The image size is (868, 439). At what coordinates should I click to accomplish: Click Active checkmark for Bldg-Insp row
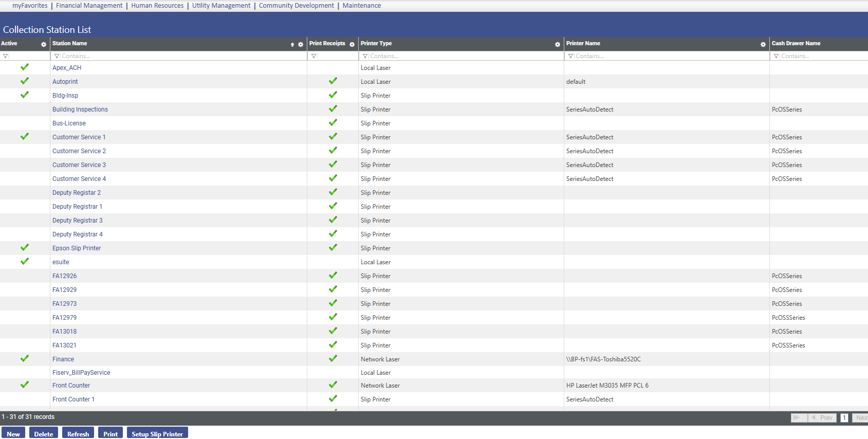(25, 95)
